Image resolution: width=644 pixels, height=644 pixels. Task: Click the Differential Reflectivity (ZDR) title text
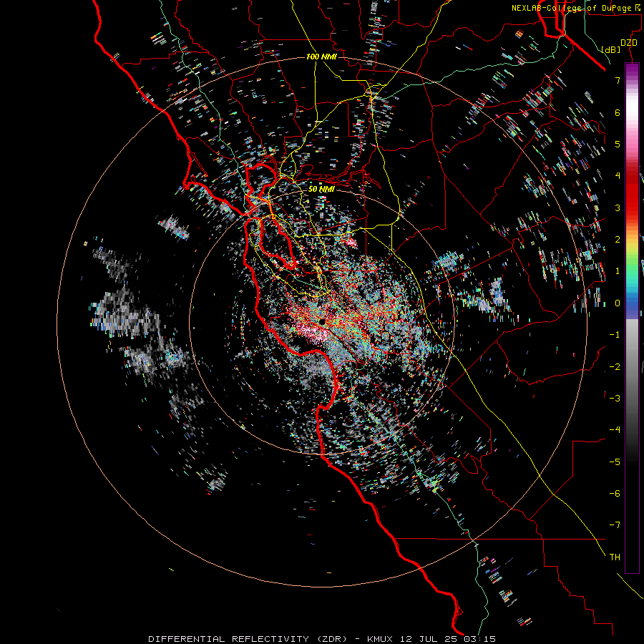tap(251, 639)
